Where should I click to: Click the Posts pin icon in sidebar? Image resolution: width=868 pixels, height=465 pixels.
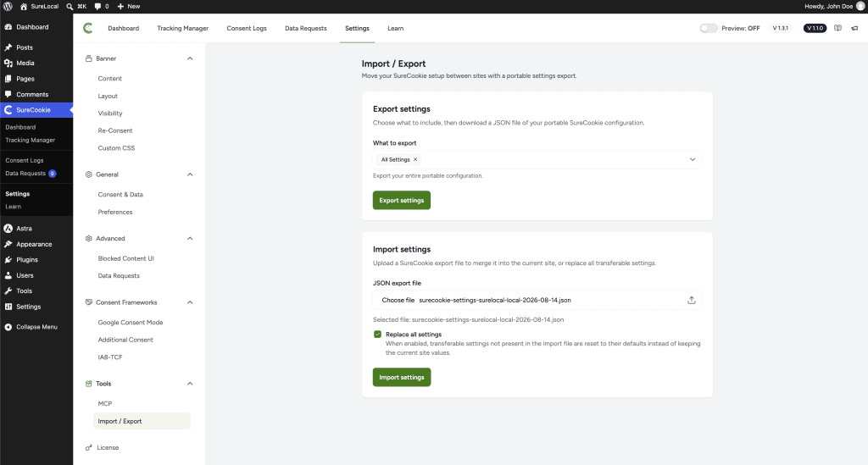point(8,47)
